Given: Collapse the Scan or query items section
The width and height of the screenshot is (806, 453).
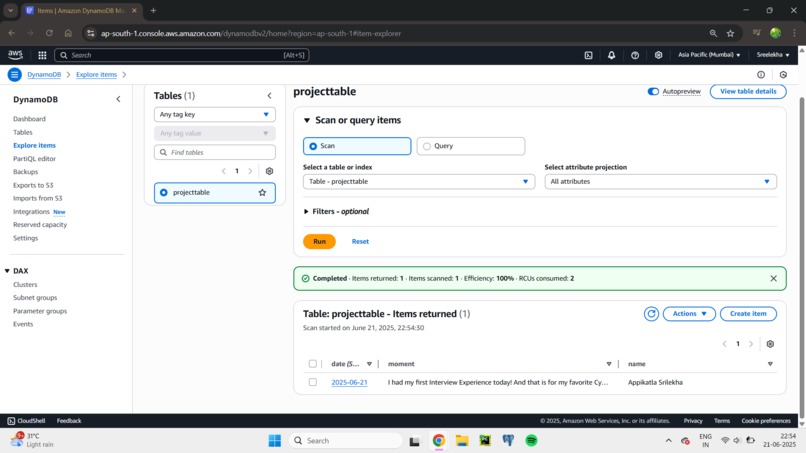Looking at the screenshot, I should point(307,120).
